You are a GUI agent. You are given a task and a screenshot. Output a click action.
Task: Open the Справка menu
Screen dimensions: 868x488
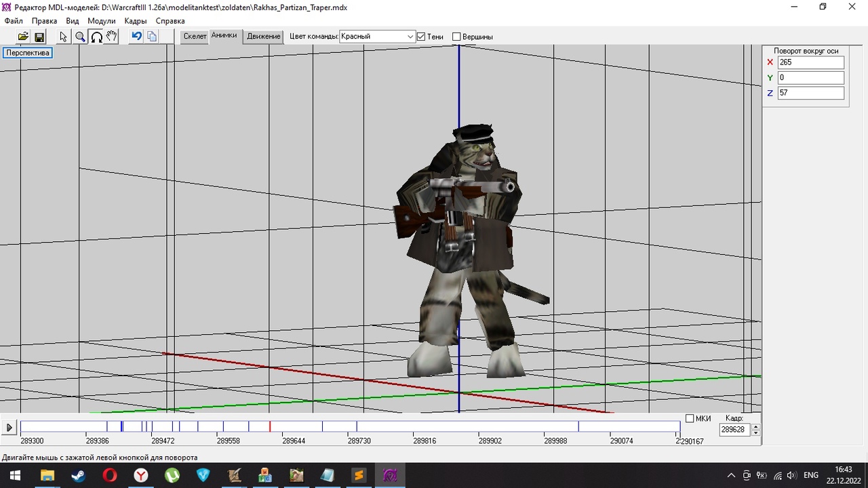tap(170, 21)
